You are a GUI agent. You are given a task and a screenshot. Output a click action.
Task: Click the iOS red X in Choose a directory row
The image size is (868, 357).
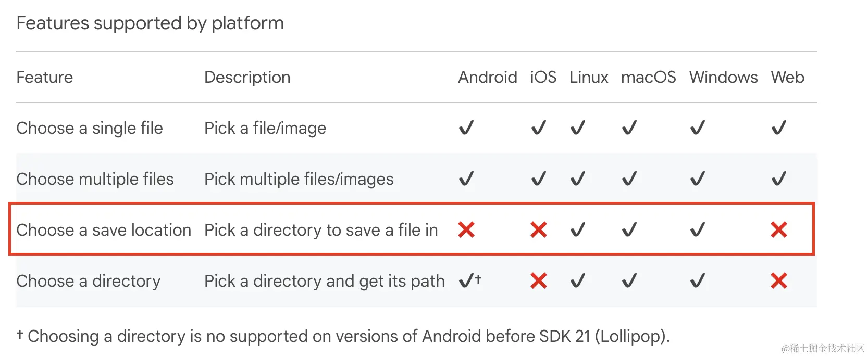tap(539, 280)
